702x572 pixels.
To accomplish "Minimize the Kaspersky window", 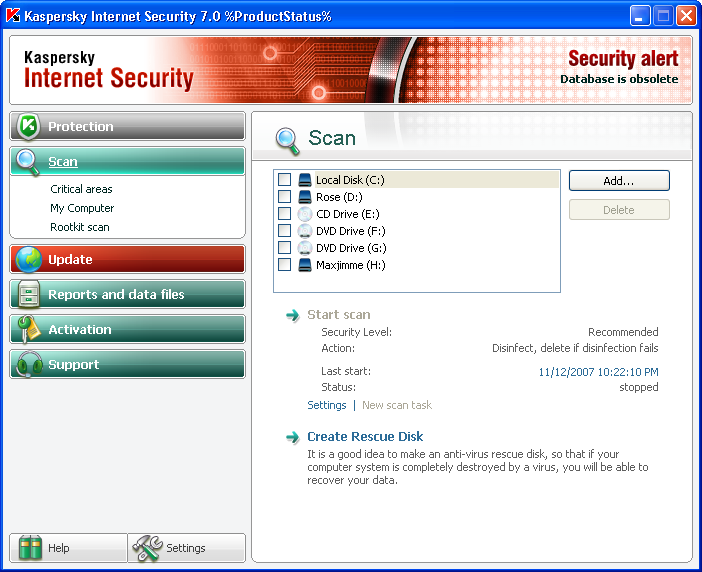I will pyautogui.click(x=640, y=16).
